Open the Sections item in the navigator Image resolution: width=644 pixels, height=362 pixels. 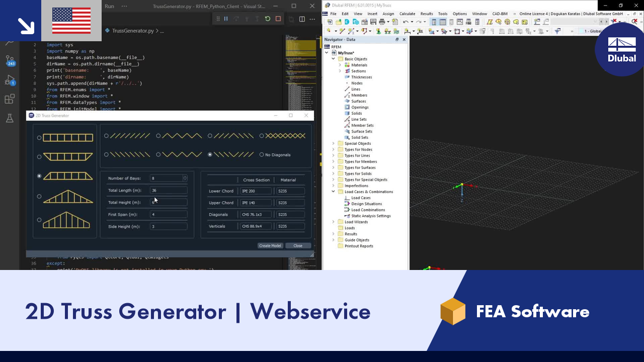[x=359, y=71]
